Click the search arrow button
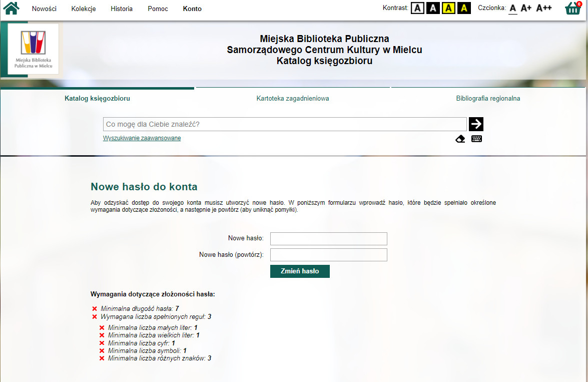The height and width of the screenshot is (382, 588). 476,124
